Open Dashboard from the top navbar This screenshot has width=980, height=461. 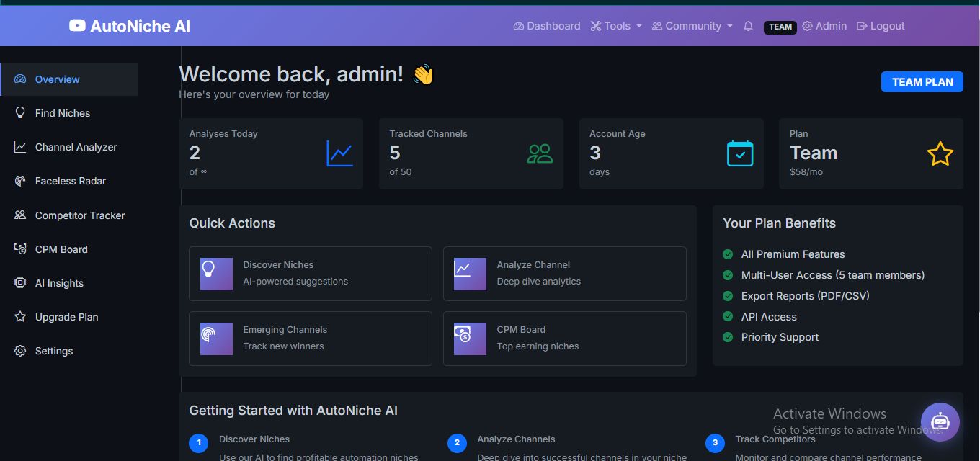pos(547,26)
